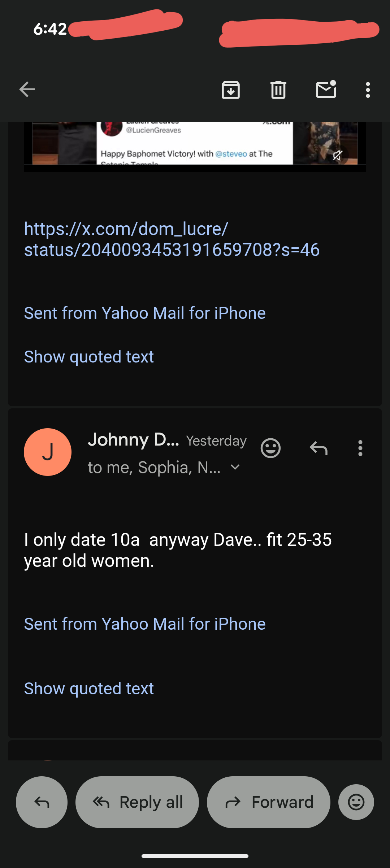Open Johnny's message three-dot options

point(360,448)
